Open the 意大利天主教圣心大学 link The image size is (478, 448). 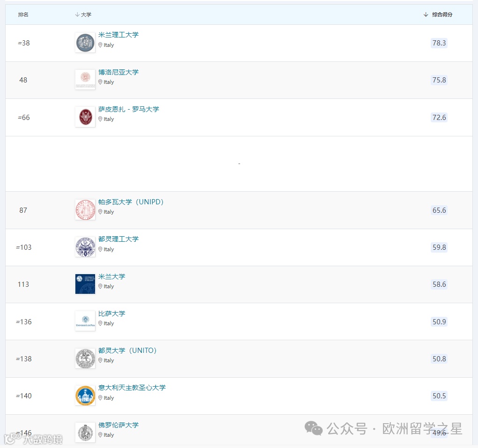pos(132,388)
